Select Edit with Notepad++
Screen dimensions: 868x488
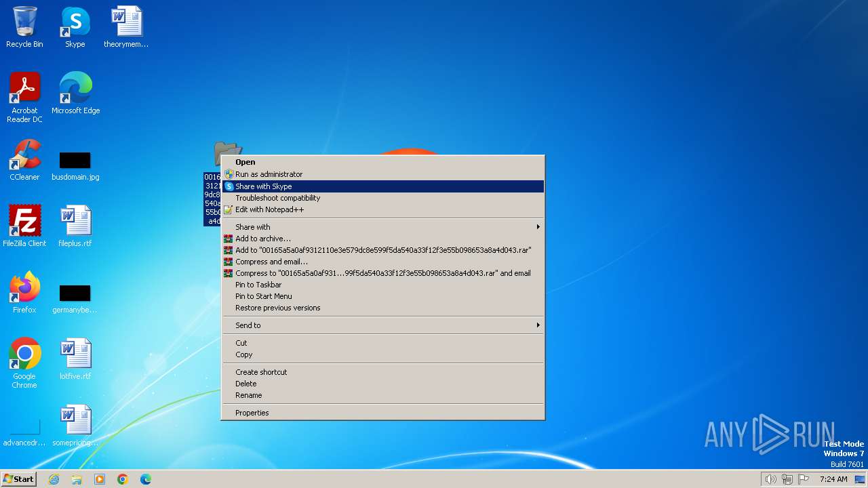pos(383,209)
